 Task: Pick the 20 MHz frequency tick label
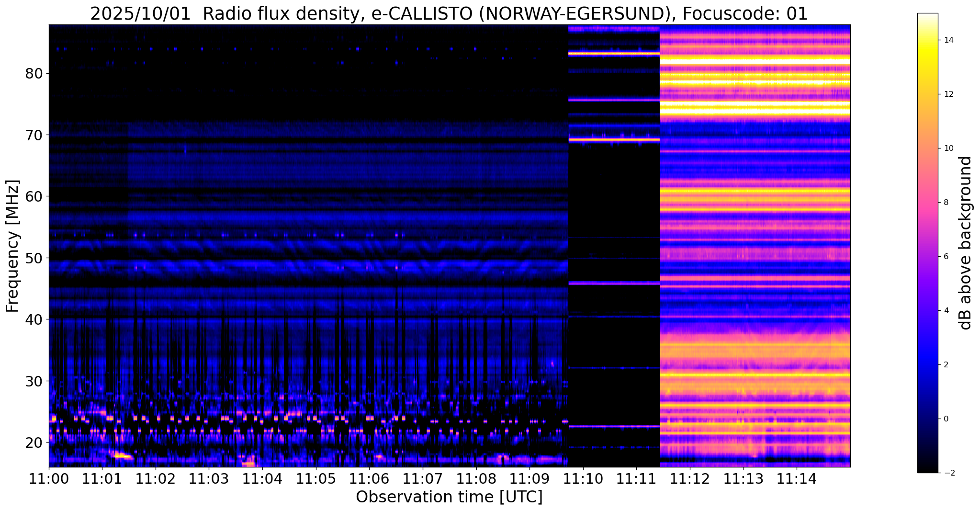click(x=34, y=442)
